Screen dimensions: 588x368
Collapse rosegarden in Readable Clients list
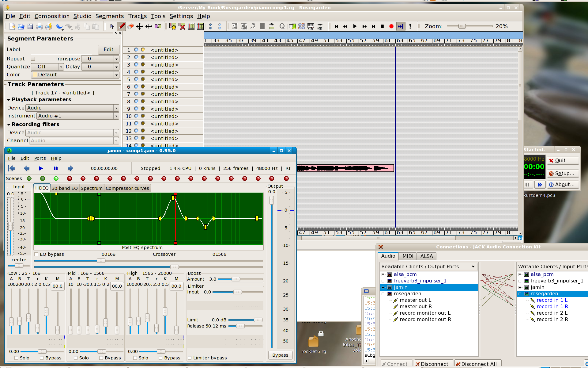tap(383, 294)
